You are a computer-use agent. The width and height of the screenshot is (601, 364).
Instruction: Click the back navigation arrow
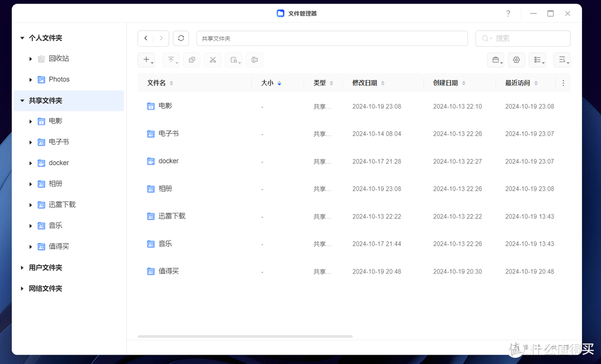pyautogui.click(x=146, y=38)
